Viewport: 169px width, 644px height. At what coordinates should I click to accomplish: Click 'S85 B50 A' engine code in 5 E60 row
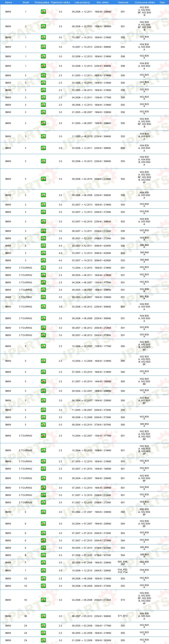pyautogui.click(x=144, y=425)
